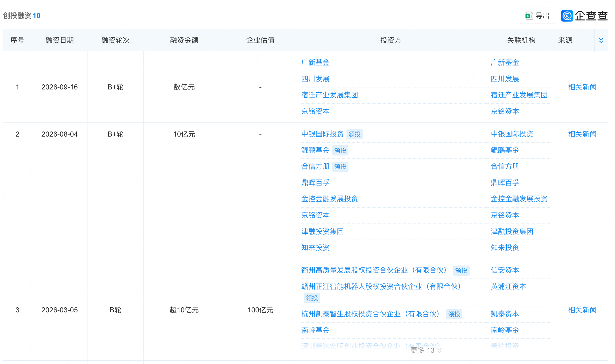Open 相关新闻 for the 2026-09-16 round

pyautogui.click(x=582, y=87)
